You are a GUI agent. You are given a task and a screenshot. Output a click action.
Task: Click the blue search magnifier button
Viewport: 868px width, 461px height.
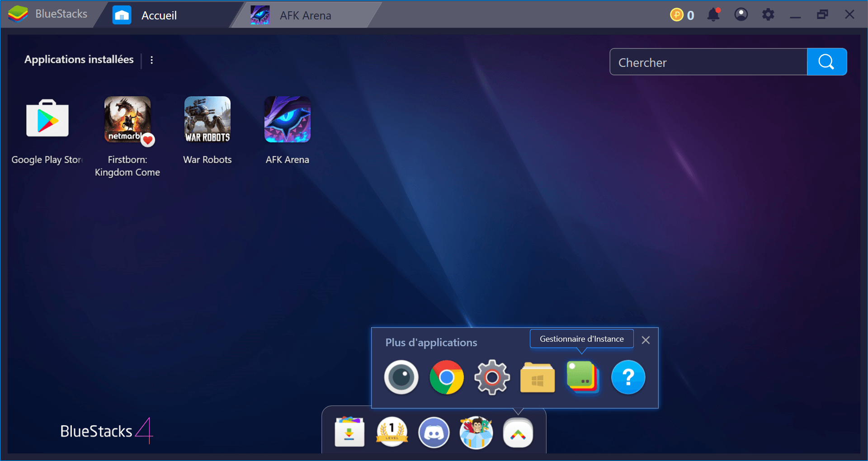coord(827,62)
